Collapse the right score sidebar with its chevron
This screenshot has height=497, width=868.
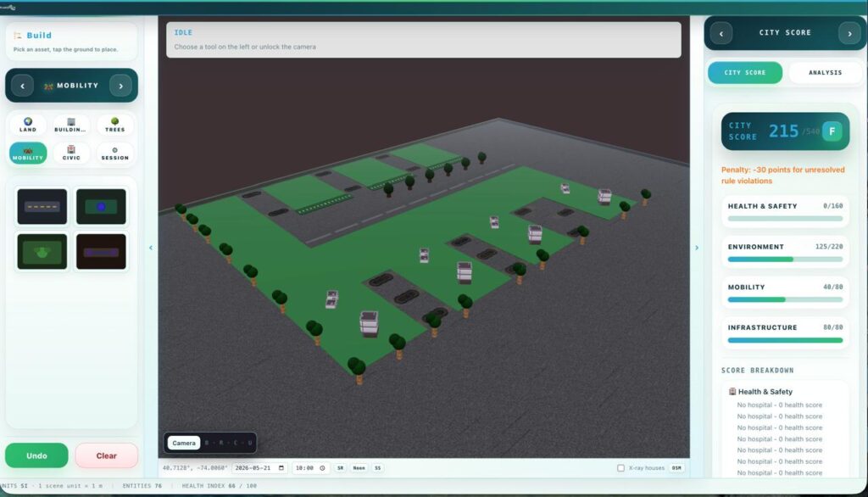[x=697, y=248]
